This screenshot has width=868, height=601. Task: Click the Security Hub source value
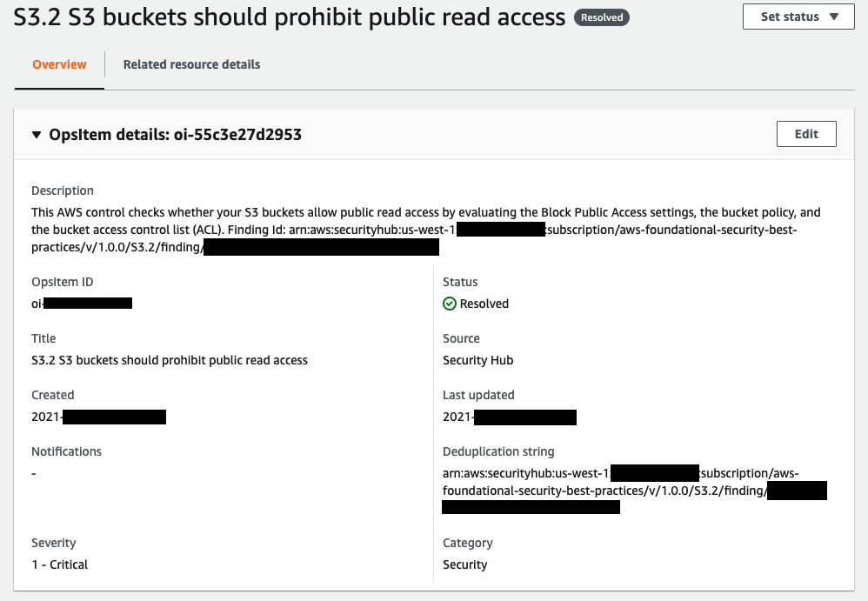point(474,360)
